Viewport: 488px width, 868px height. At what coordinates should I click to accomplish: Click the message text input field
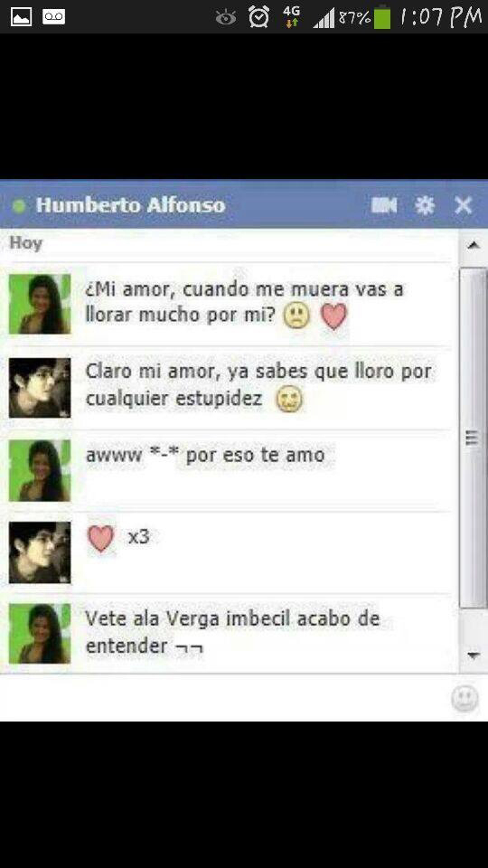[224, 698]
